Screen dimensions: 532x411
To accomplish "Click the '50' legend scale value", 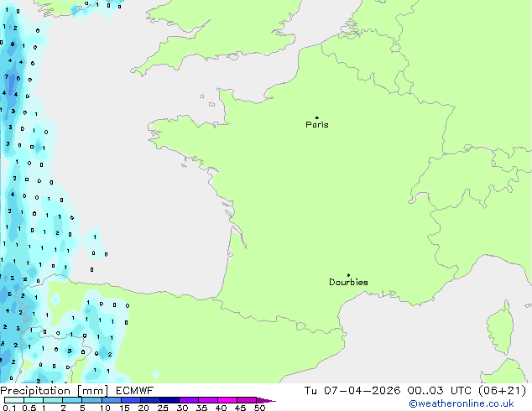I will [x=260, y=408].
